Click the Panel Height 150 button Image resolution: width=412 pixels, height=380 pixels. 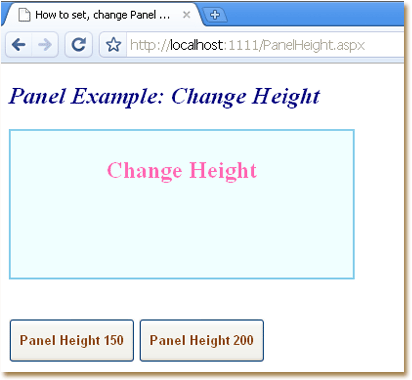(72, 340)
